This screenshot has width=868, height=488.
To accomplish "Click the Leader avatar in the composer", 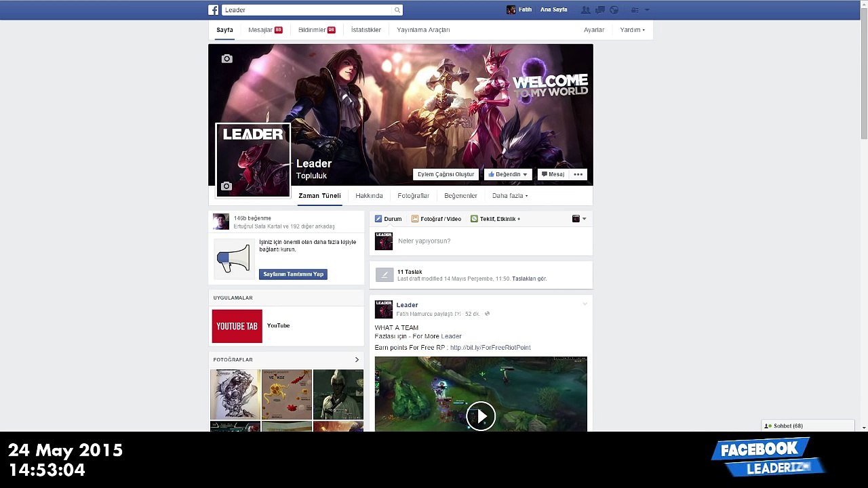I will pos(384,241).
